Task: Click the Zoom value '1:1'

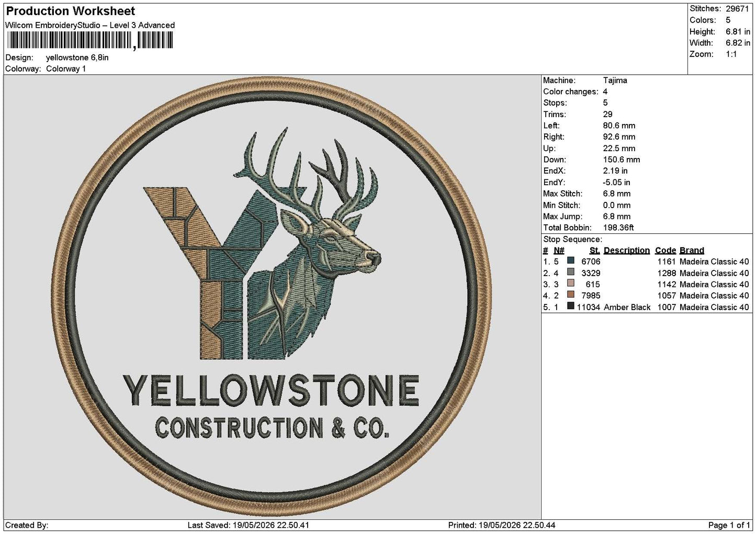Action: [x=731, y=54]
